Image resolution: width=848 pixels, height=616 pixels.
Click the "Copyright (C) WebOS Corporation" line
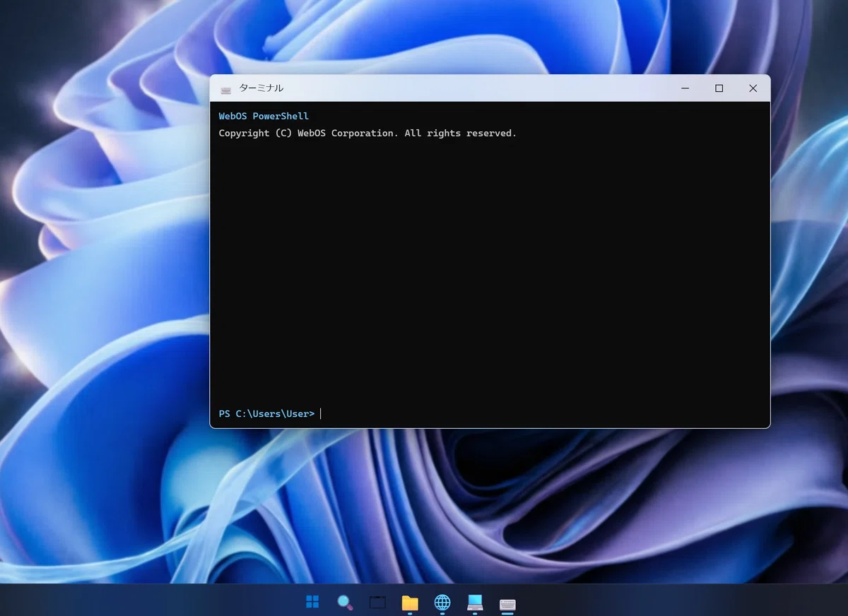pyautogui.click(x=367, y=133)
